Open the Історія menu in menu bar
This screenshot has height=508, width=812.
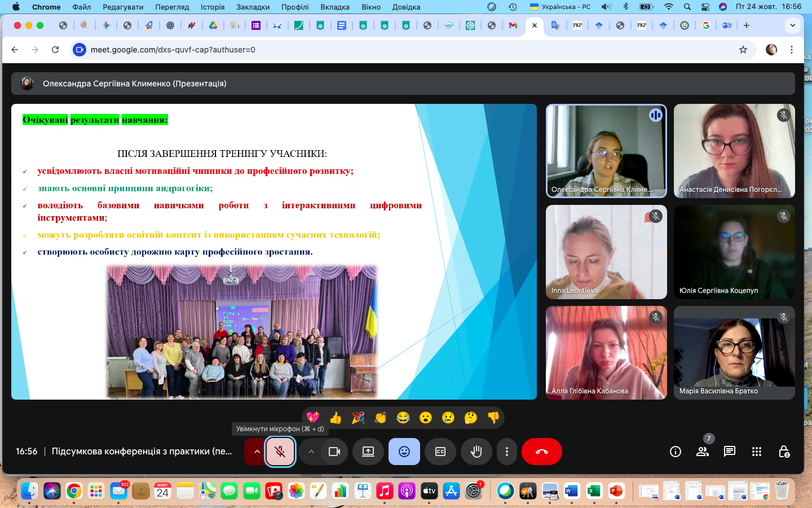[x=213, y=7]
